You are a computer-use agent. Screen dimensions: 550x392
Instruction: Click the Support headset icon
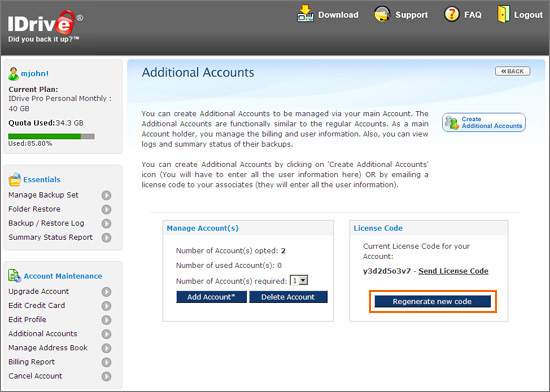382,14
